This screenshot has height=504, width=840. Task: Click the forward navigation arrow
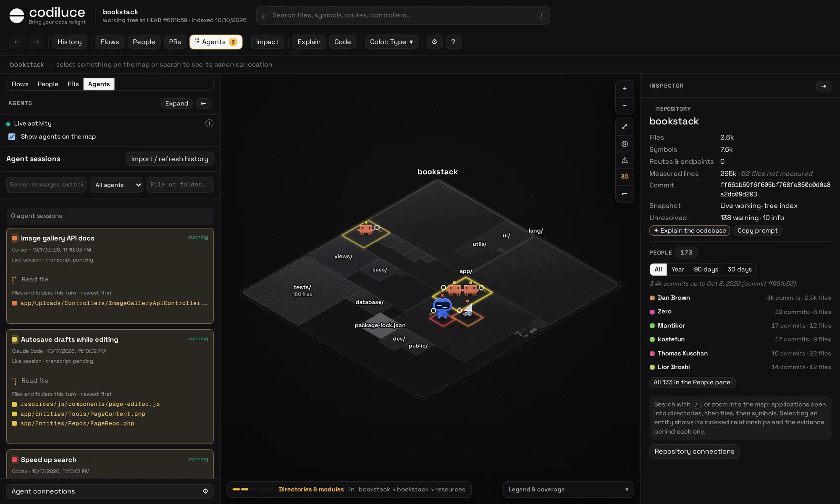(36, 42)
